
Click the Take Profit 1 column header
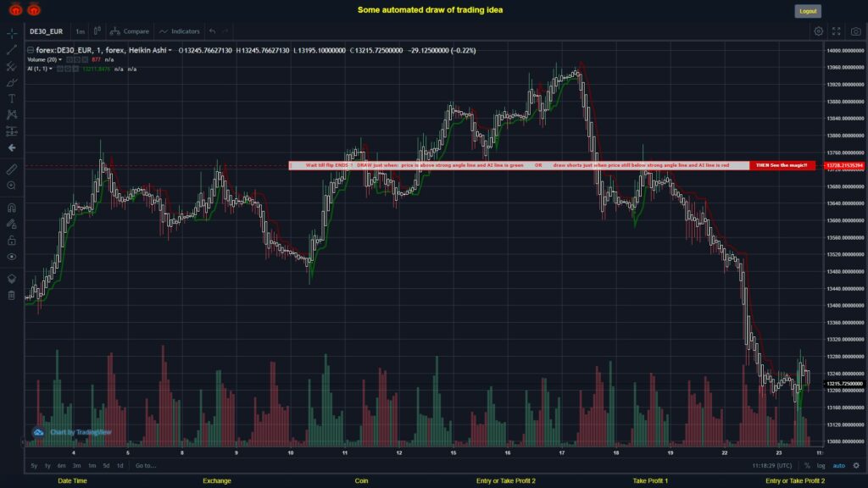click(x=650, y=481)
